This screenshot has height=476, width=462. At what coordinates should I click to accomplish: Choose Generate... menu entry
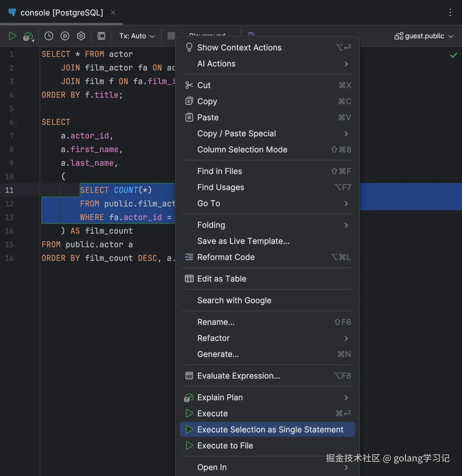267,354
